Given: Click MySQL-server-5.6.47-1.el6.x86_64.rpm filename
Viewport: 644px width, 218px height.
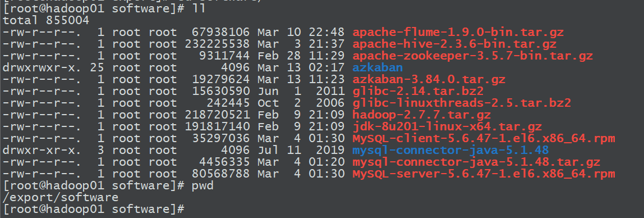Looking at the screenshot, I should point(484,174).
